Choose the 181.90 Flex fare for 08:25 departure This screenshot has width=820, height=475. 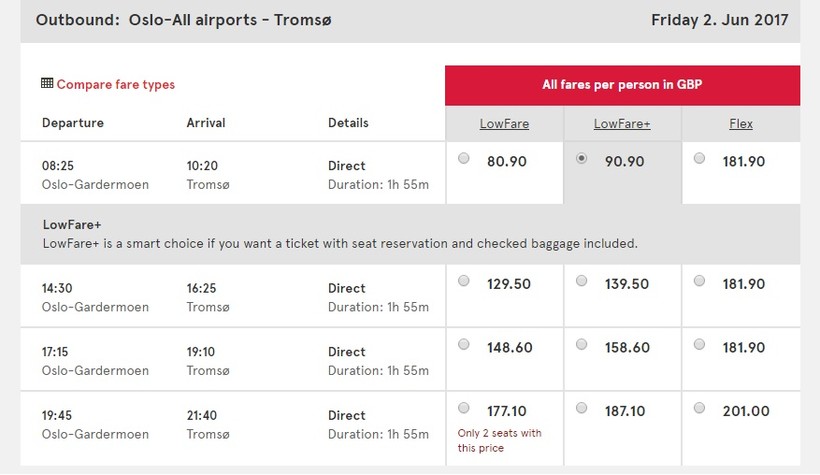click(x=699, y=158)
